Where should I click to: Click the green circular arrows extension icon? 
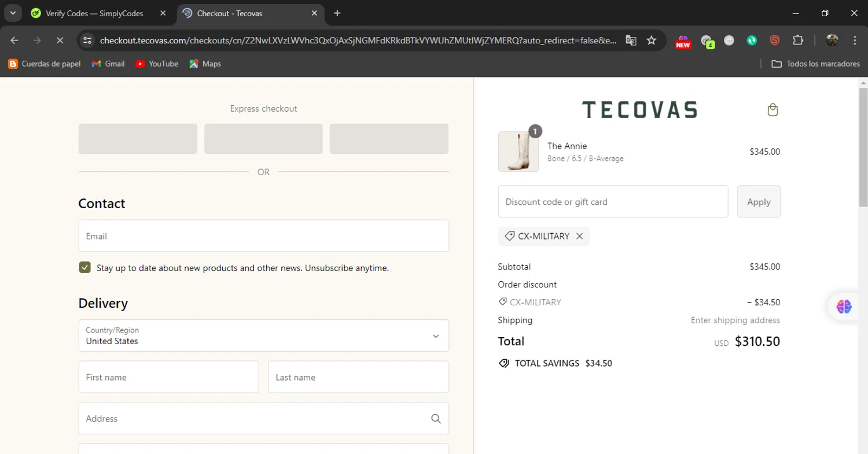752,40
